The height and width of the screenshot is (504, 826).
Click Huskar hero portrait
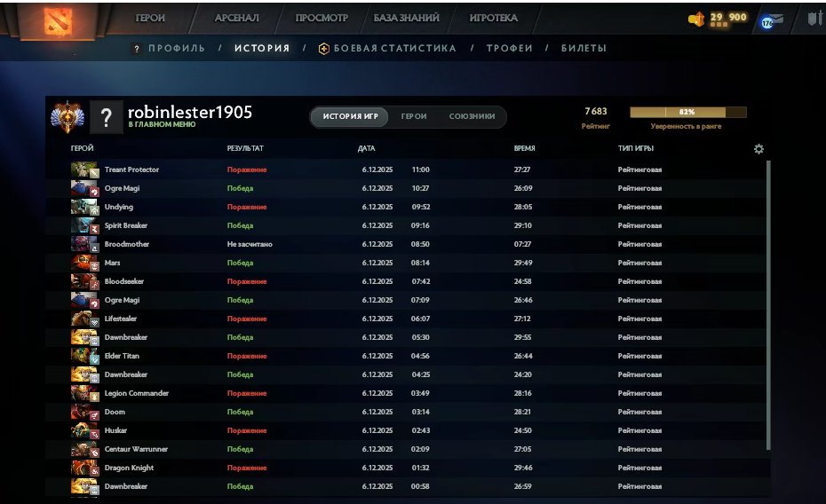pos(84,430)
